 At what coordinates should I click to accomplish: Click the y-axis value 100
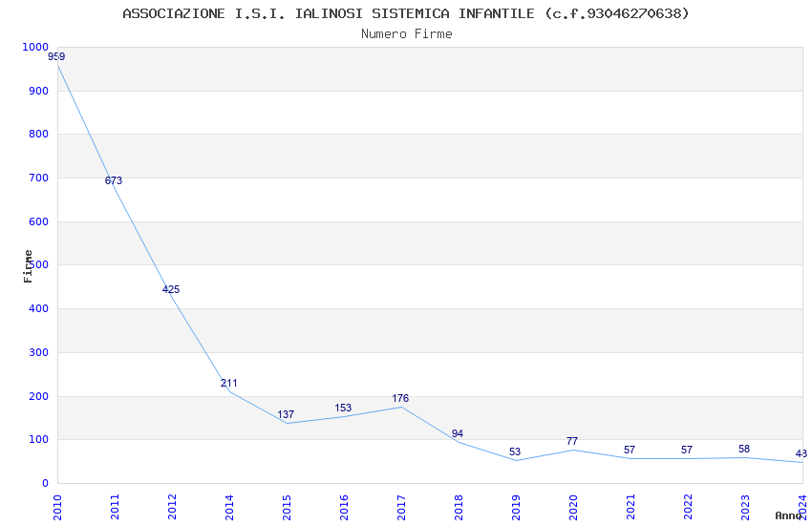coord(39,440)
